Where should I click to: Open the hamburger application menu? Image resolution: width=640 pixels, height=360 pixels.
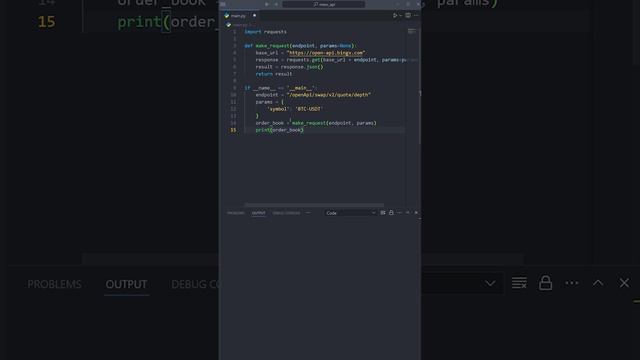tap(223, 4)
